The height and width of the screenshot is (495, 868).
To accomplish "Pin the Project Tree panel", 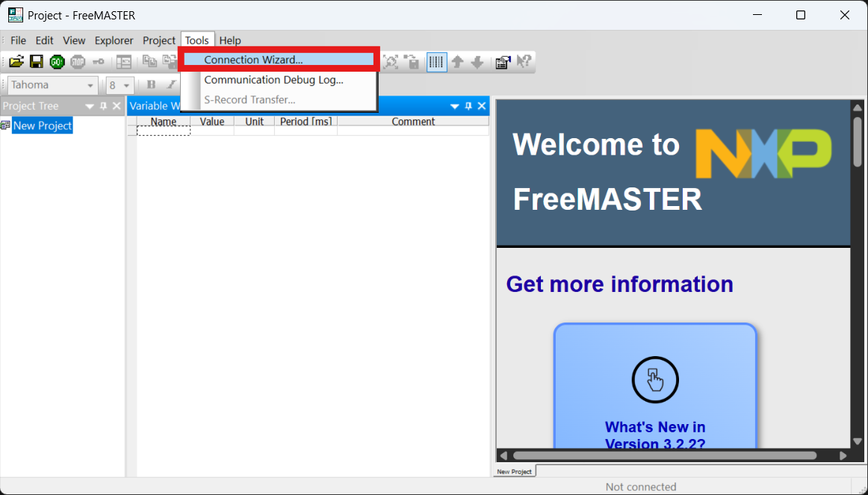I will click(104, 106).
